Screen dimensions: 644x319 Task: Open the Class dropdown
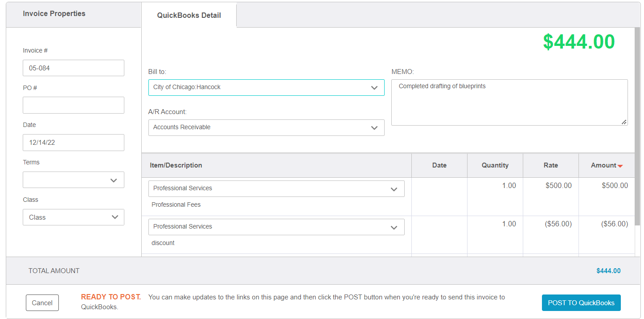(74, 217)
